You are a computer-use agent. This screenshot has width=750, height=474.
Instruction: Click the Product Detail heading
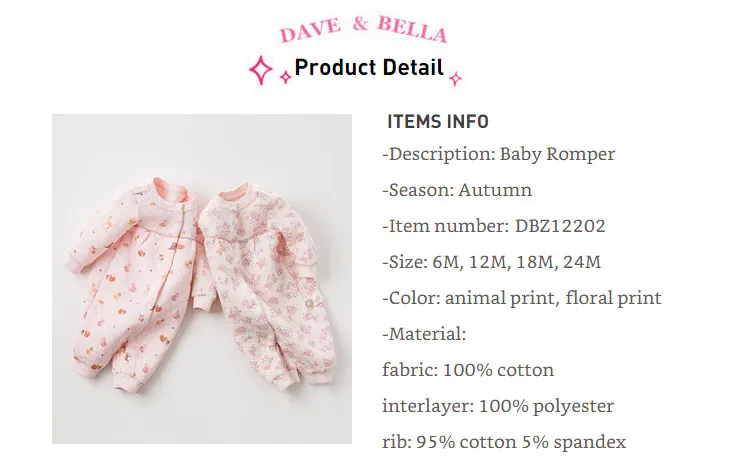coord(369,67)
